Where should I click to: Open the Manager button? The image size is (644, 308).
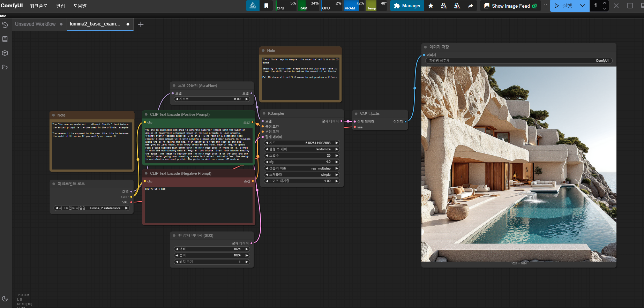407,6
